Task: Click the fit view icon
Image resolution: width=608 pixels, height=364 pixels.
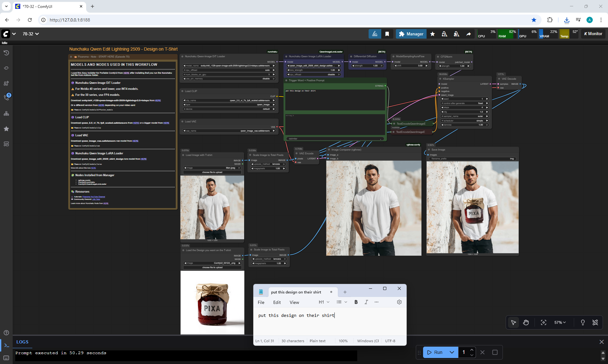Action: (543, 323)
